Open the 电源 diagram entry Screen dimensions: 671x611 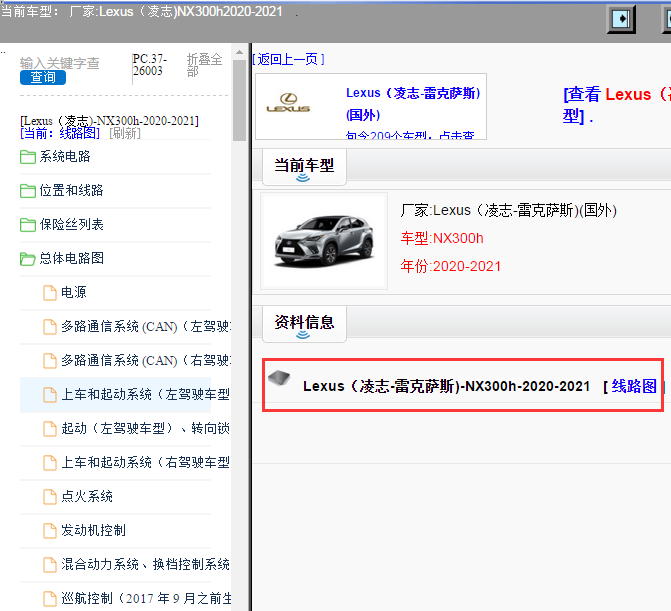[74, 292]
